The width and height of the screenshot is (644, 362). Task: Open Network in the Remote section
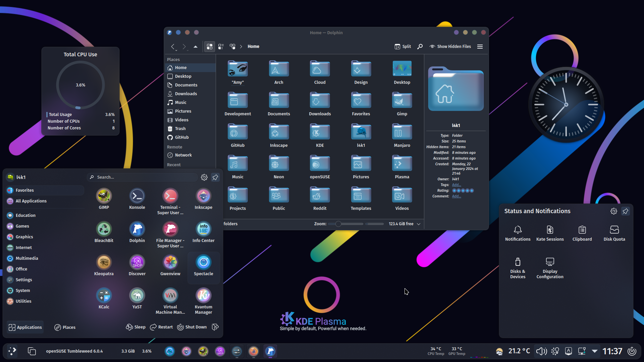tap(190, 155)
